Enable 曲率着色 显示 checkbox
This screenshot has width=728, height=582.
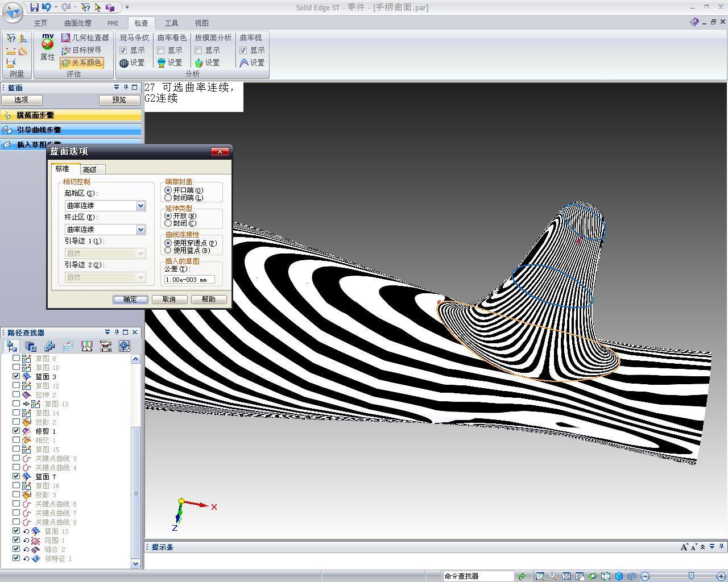(161, 51)
